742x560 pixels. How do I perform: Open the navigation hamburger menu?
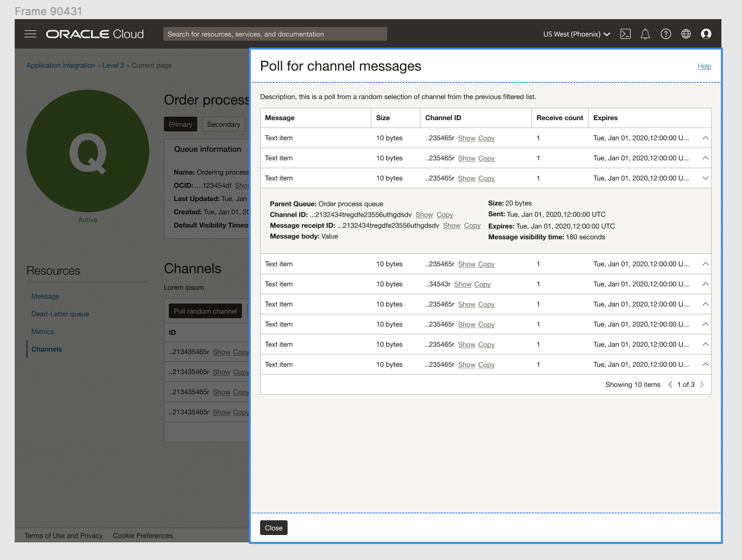30,33
